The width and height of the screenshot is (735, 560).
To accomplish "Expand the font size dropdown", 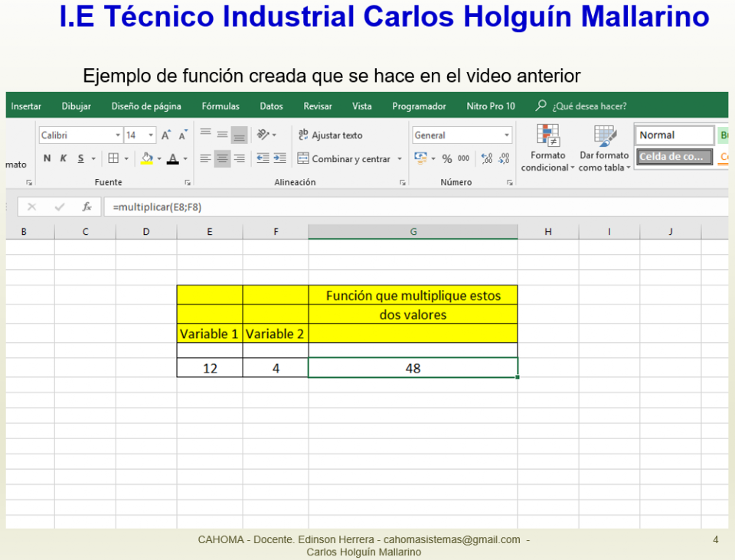I will 150,135.
